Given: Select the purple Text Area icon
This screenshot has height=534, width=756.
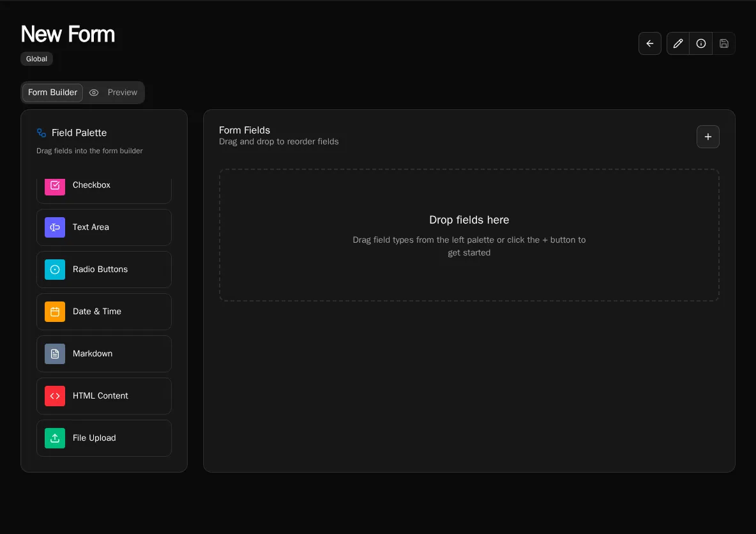Looking at the screenshot, I should coord(55,227).
